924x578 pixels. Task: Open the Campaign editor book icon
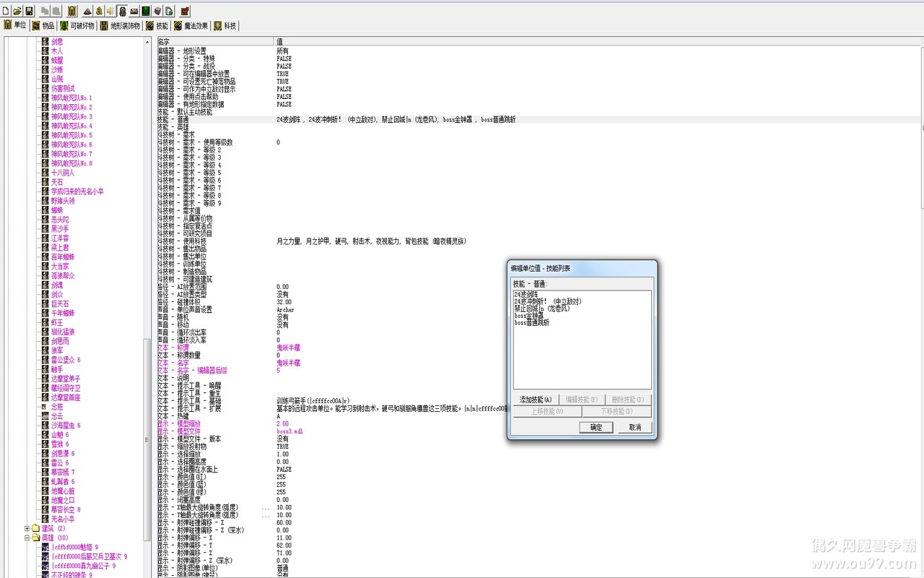point(134,11)
